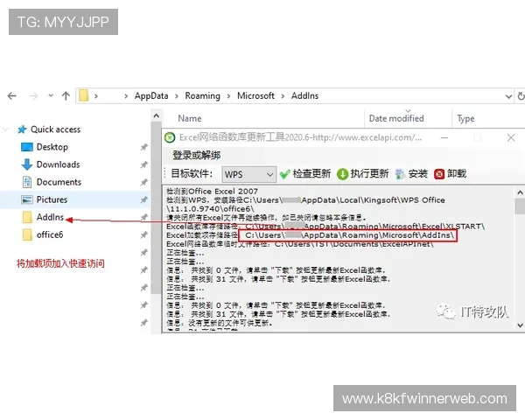Viewport: 525px width, 420px height.
Task: Close the Excel update tool window
Action: coord(511,137)
